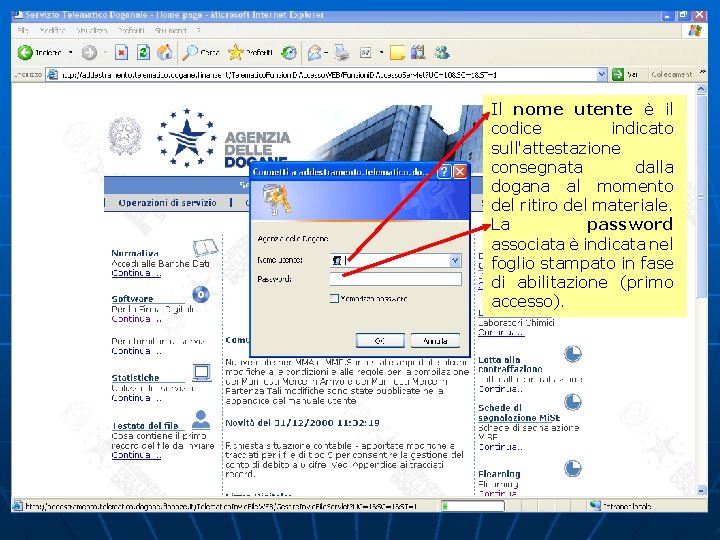Open the File menu

[22, 30]
